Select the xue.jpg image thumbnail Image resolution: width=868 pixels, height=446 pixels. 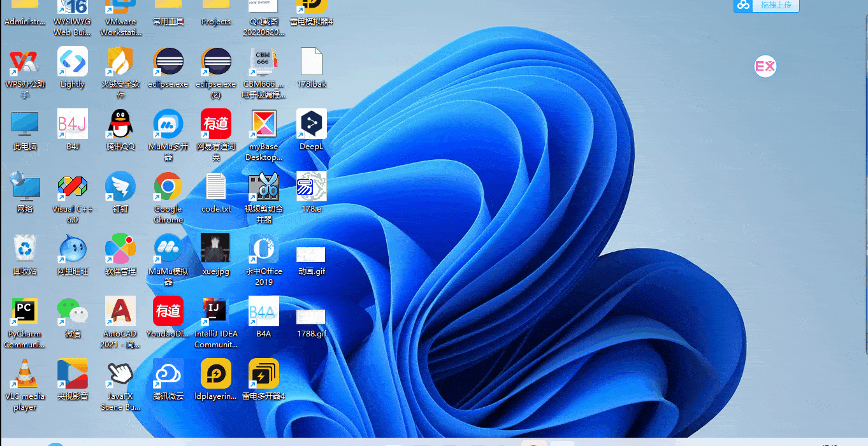215,248
